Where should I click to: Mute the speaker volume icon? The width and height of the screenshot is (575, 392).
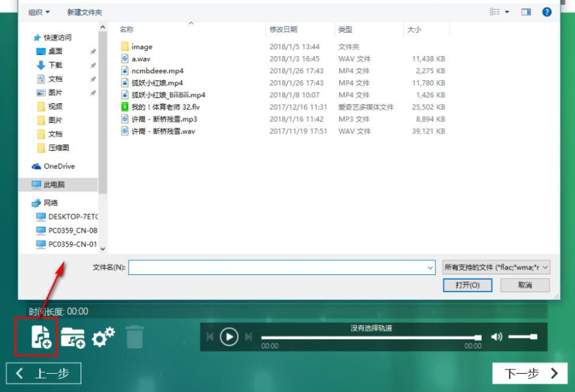pyautogui.click(x=497, y=336)
